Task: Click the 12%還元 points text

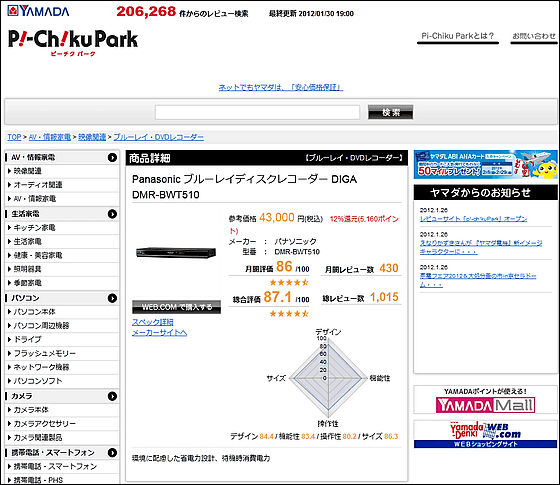Action: coord(364,219)
